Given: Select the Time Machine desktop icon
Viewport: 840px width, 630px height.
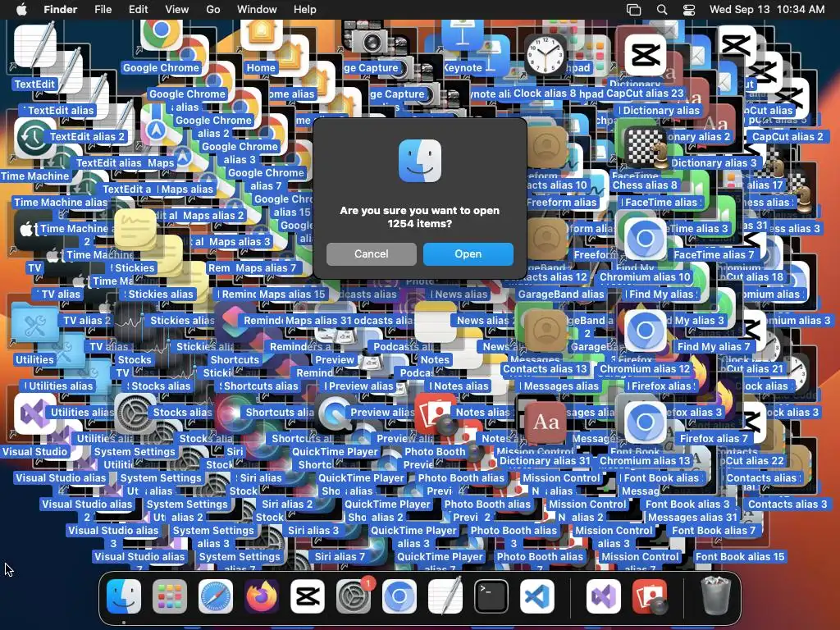Looking at the screenshot, I should 34,138.
